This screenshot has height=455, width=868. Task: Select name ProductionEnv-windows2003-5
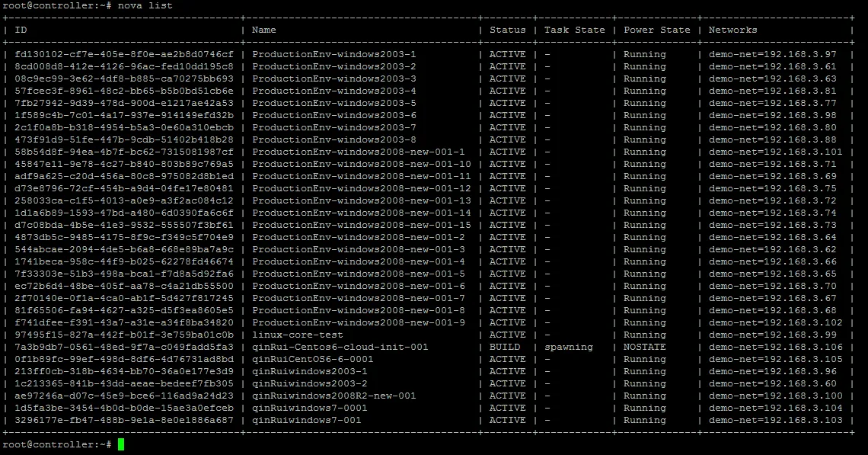333,103
